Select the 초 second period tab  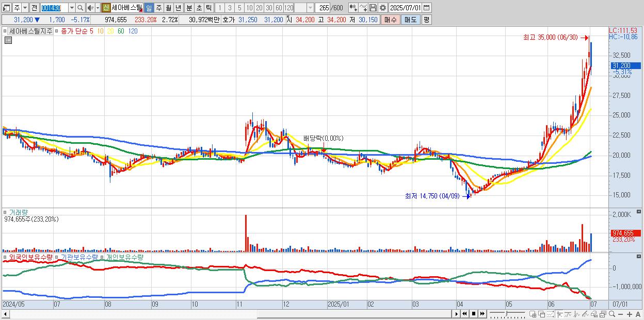(x=199, y=8)
